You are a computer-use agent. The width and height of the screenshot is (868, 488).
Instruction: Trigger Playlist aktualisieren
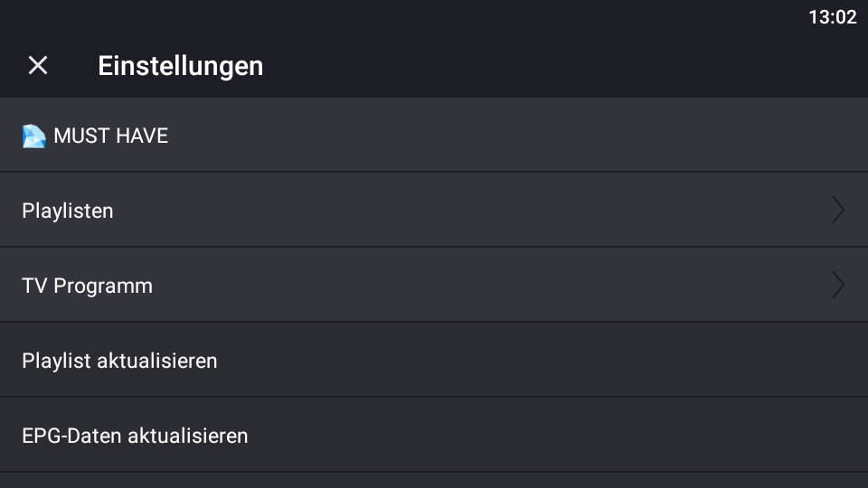click(434, 360)
